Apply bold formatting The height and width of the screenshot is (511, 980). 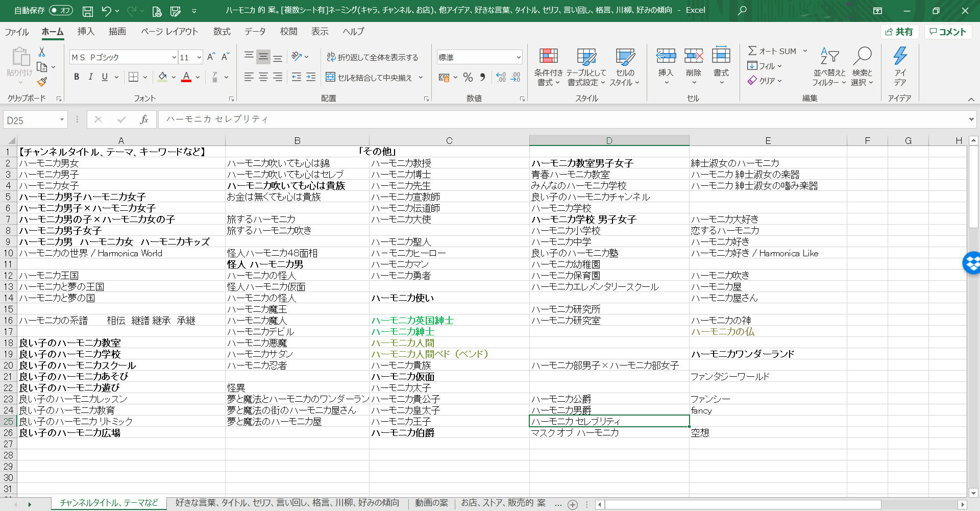[x=77, y=77]
